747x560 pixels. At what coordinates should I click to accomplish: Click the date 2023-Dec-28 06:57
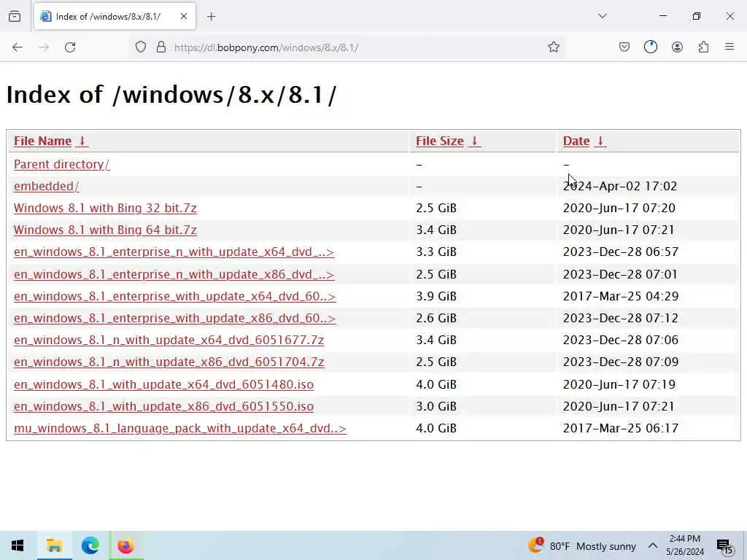click(621, 252)
